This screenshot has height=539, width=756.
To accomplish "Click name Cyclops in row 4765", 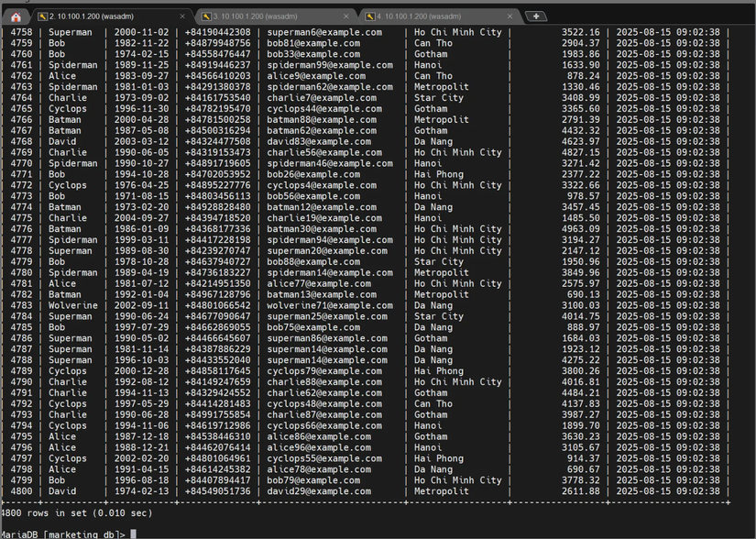I will point(68,109).
